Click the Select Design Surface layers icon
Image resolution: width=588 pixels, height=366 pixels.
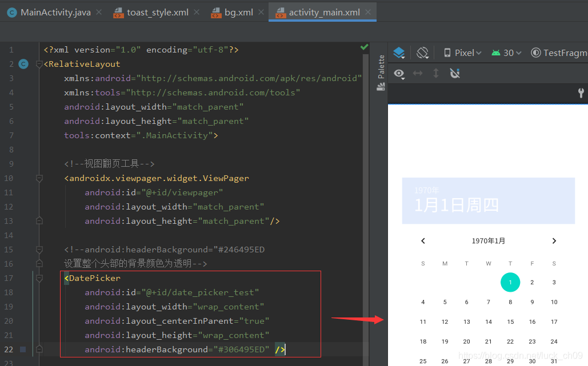pyautogui.click(x=399, y=53)
